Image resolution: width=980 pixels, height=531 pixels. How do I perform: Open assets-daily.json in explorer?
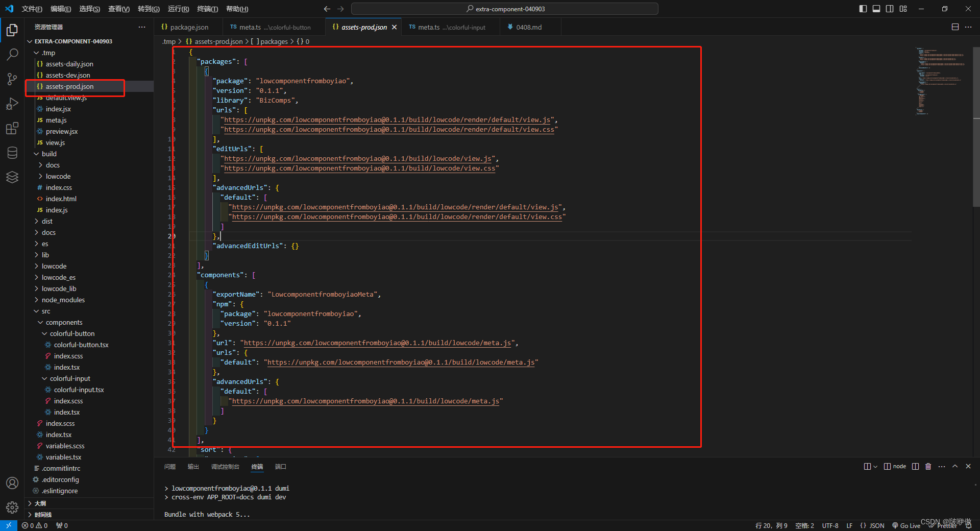[x=69, y=64]
